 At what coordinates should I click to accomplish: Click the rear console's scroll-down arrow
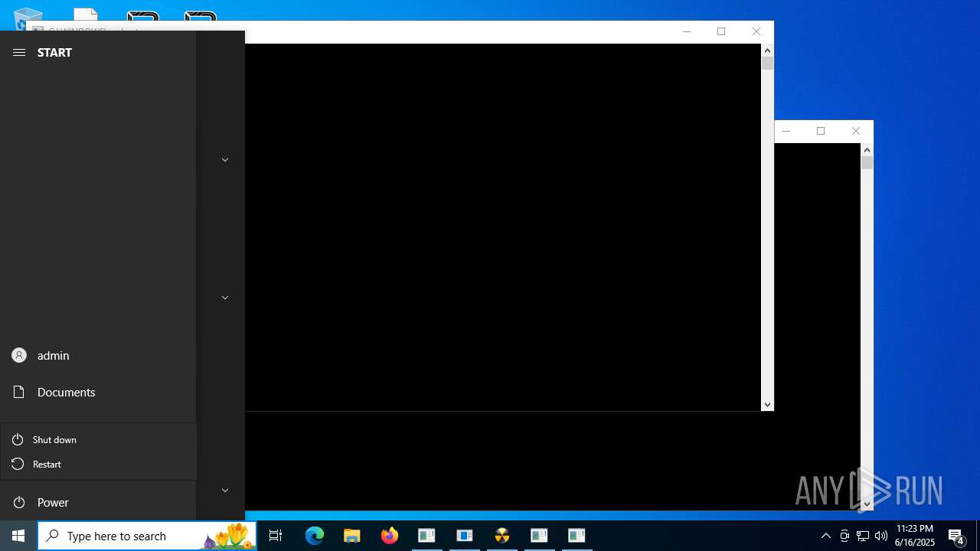coord(867,504)
